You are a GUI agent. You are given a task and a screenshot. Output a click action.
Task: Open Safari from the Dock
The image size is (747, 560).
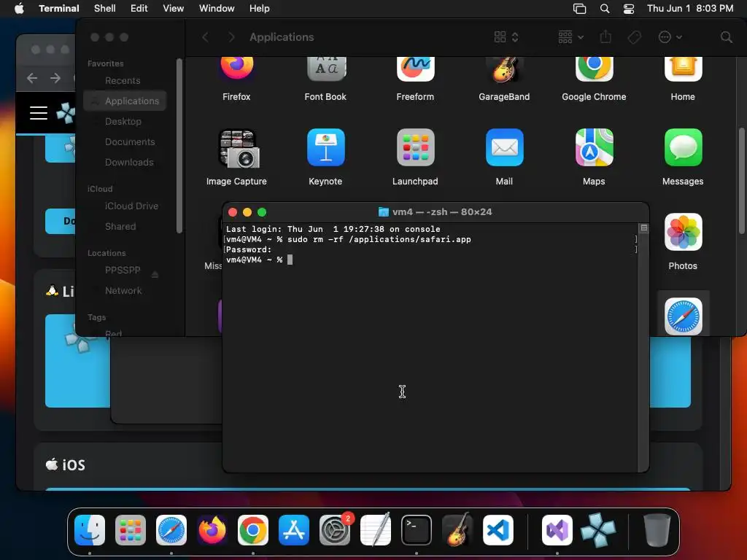(x=171, y=529)
